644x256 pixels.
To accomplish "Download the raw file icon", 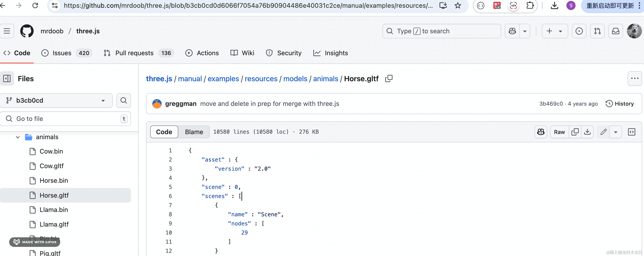I will click(x=587, y=132).
